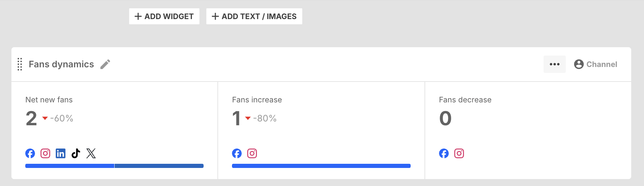
Task: Grab the drag handle beside Fans dynamics
Action: tap(20, 64)
